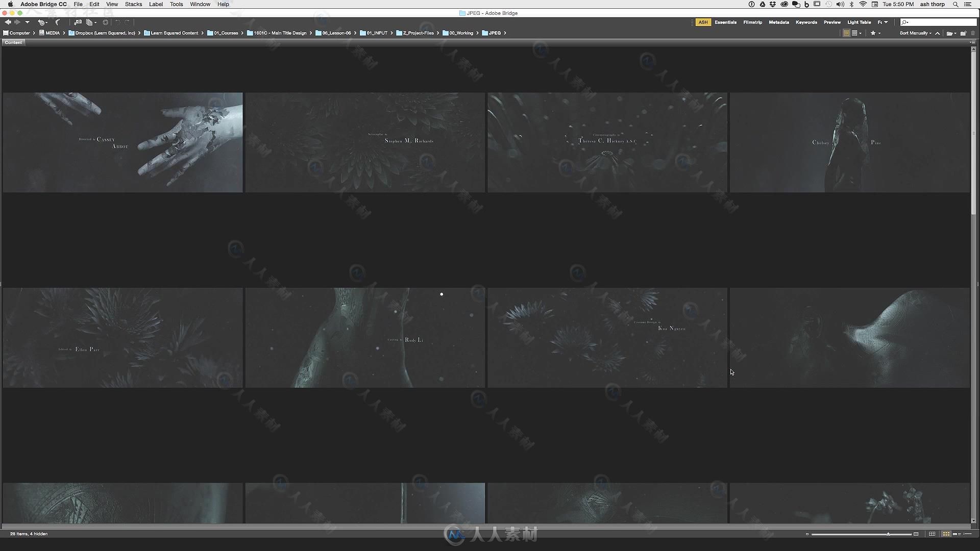Go to 01_Courses in breadcrumb

223,33
